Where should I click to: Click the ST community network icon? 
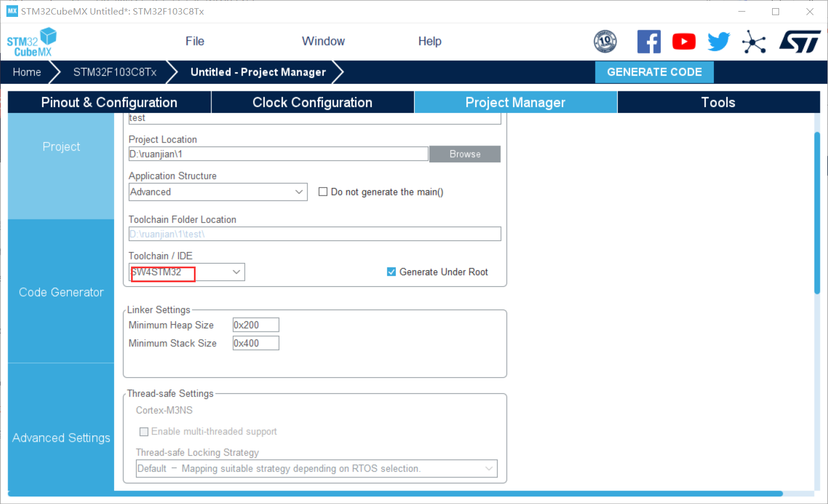point(754,42)
